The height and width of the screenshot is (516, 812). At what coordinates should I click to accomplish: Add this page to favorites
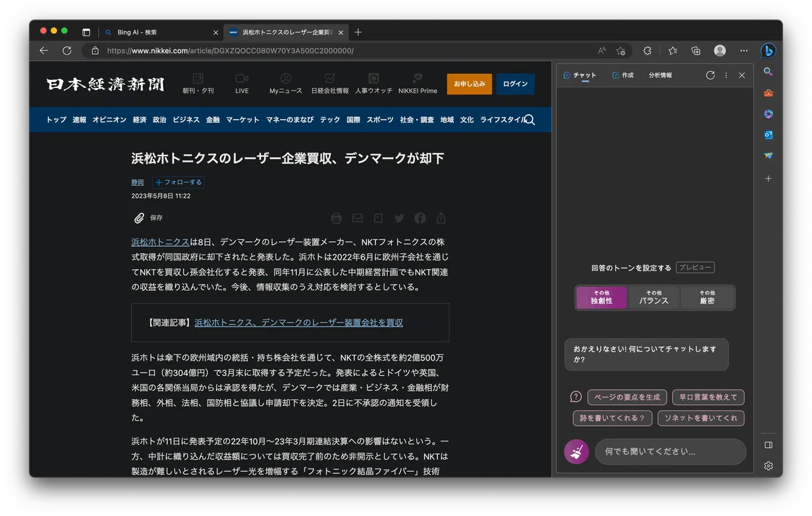(x=621, y=51)
